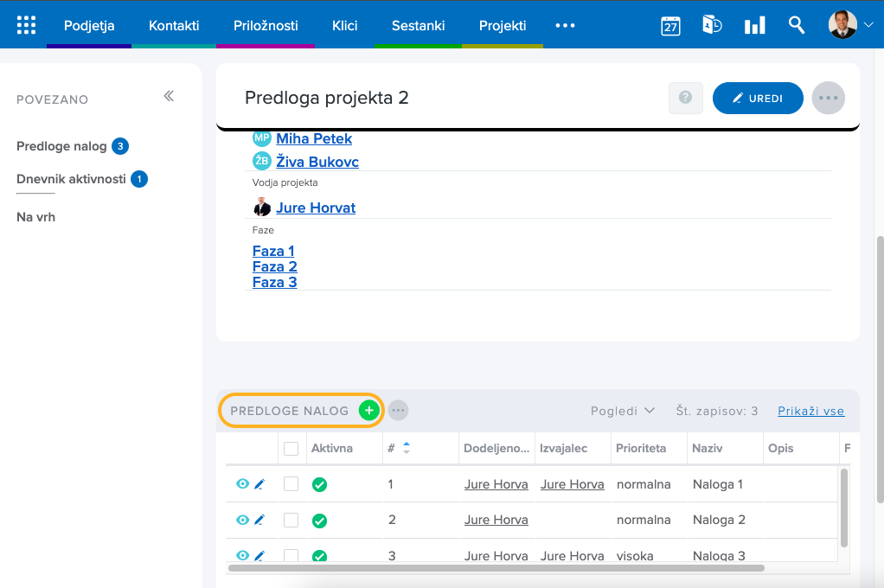
Task: Click the help question mark icon
Action: (x=685, y=99)
